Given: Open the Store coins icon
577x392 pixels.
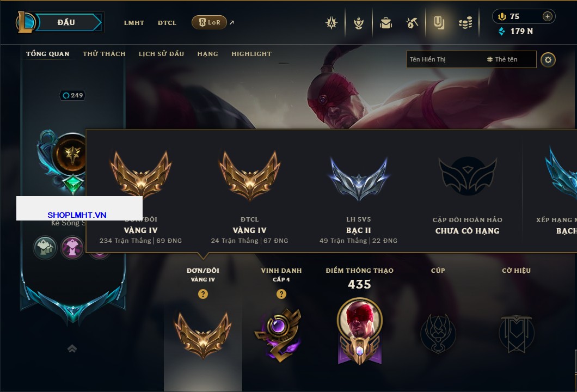Looking at the screenshot, I should [x=465, y=23].
